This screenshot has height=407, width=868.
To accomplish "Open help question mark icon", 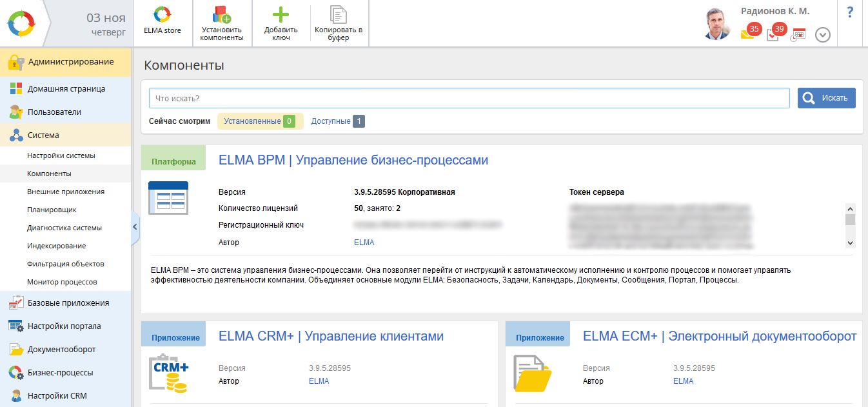I will pyautogui.click(x=849, y=13).
